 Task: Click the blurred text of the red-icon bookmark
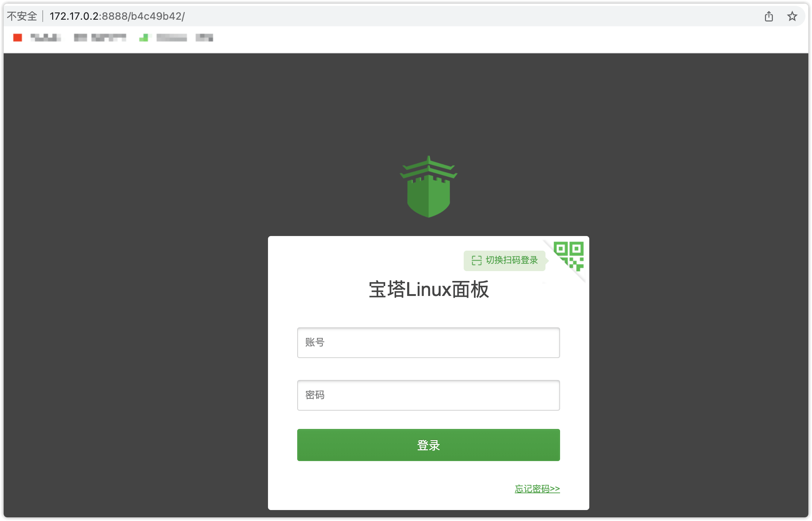[46, 38]
